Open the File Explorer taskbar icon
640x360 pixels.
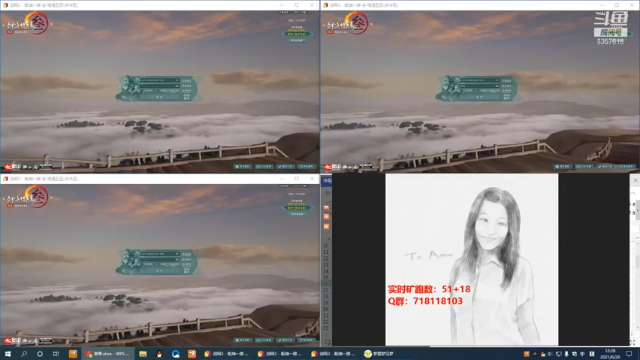click(142, 354)
